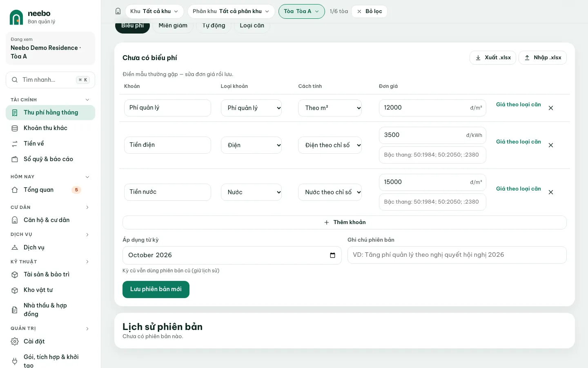Click the Dịch vụ sidebar icon
Screen dimensions: 588x368
click(15, 247)
